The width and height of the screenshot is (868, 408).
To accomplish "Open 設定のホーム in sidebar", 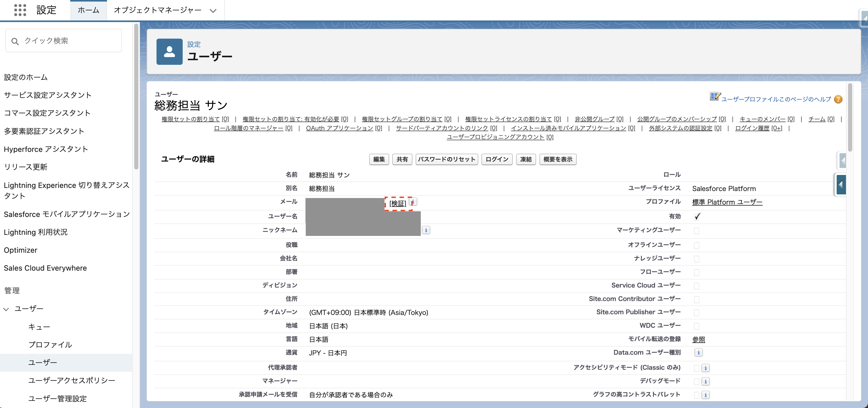I will [x=26, y=77].
